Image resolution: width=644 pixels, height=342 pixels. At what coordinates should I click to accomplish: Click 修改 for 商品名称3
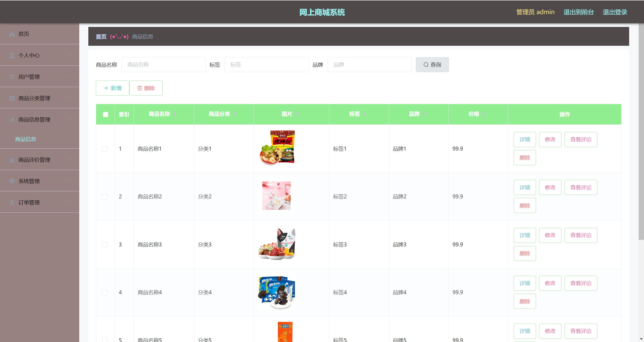pyautogui.click(x=550, y=235)
